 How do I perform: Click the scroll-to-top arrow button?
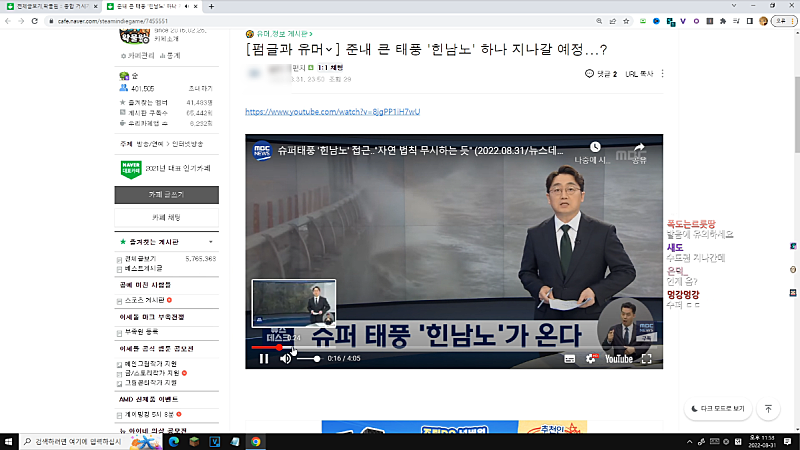[x=768, y=409]
